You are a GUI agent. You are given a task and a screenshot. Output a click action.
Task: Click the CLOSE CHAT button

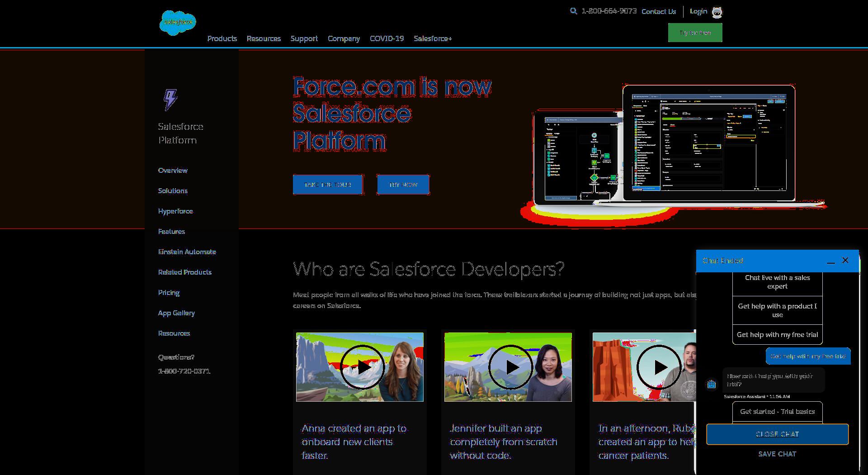pos(777,434)
